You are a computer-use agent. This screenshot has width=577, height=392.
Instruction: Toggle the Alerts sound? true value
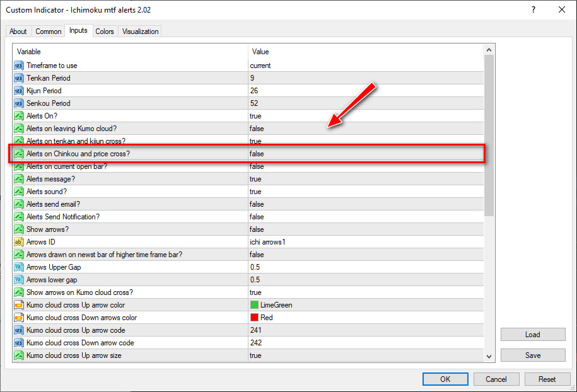point(366,192)
